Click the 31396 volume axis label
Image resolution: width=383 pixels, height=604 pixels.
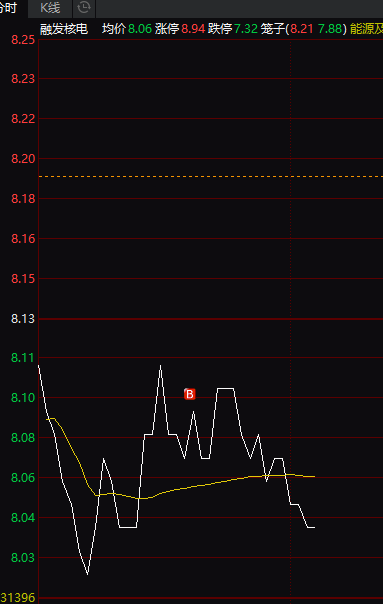(18, 598)
